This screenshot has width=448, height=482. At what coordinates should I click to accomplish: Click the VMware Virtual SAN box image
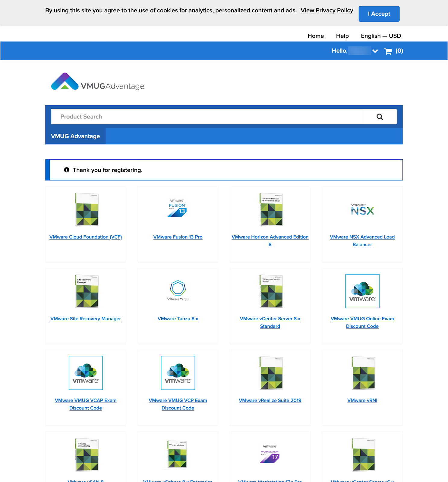pos(87,455)
